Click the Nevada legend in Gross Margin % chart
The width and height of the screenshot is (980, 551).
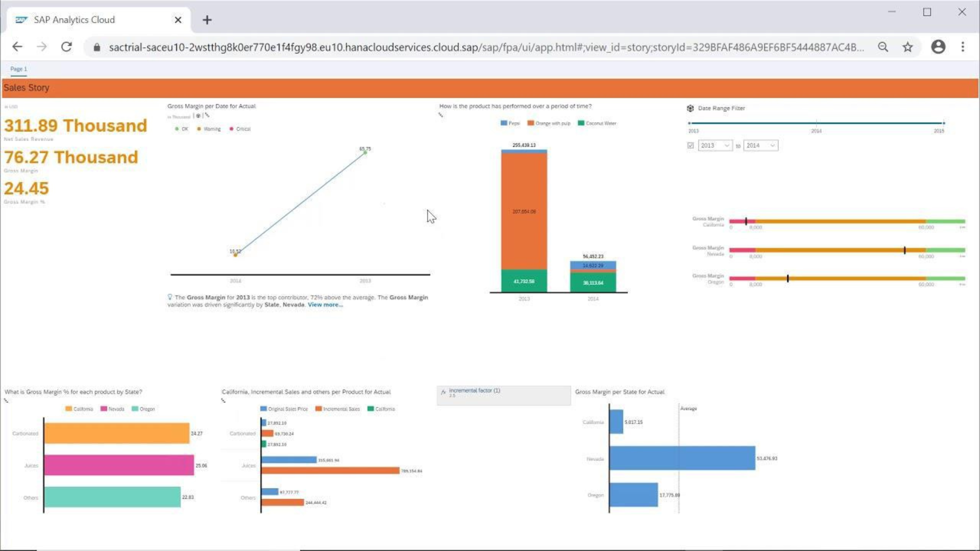112,409
